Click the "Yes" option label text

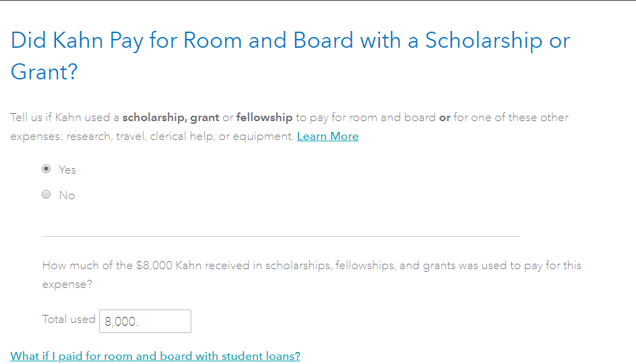coord(67,170)
